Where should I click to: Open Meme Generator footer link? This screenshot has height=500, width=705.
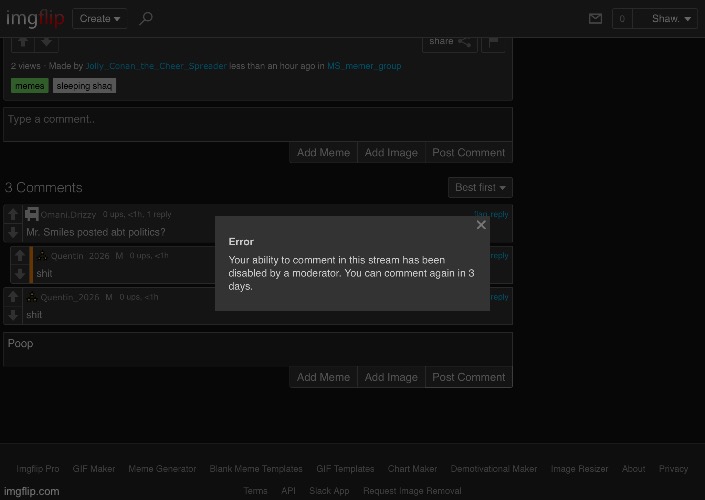[x=162, y=468]
